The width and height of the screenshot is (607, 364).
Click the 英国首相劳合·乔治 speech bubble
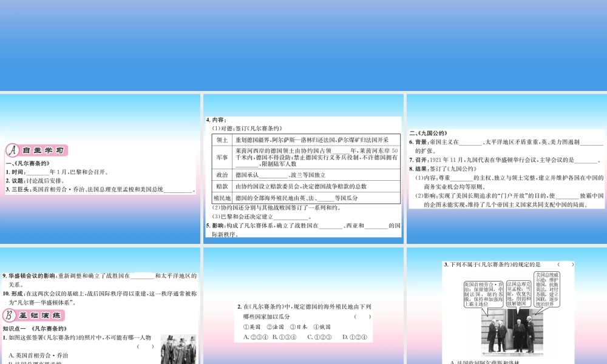point(484,294)
